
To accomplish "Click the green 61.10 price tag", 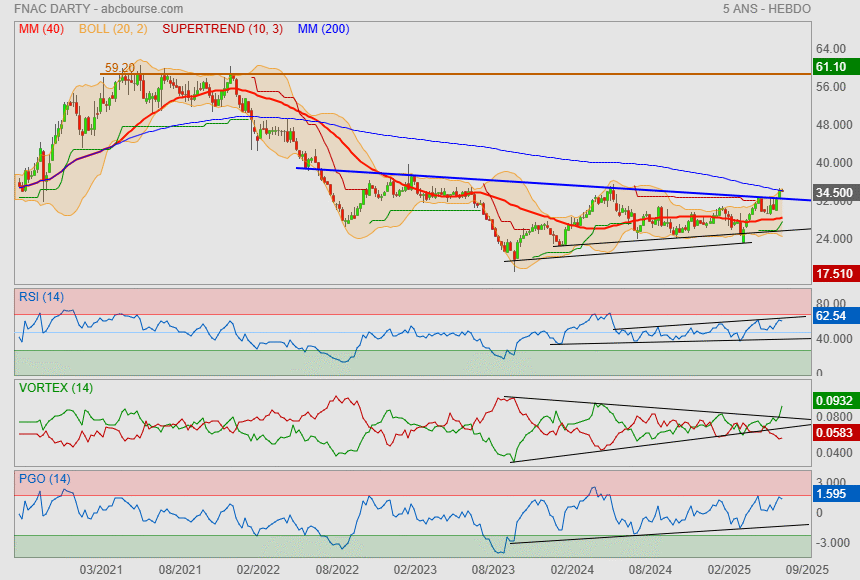I will (x=831, y=67).
